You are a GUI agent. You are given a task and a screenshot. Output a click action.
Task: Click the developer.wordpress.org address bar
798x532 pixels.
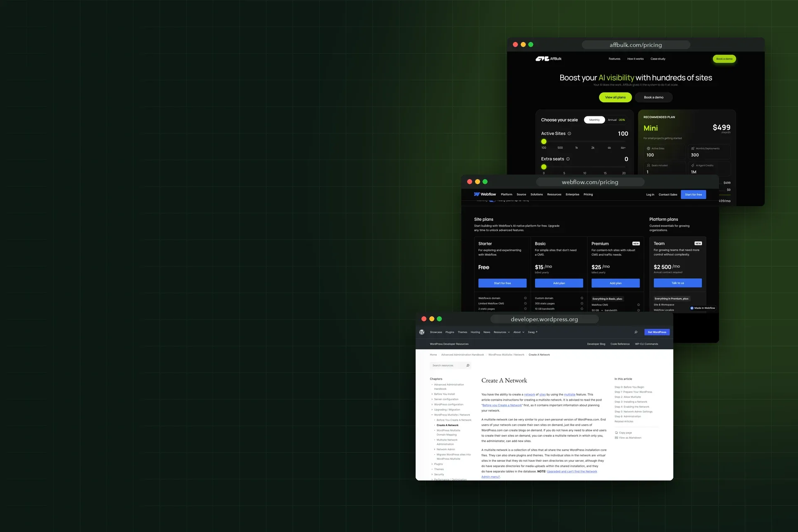tap(544, 319)
